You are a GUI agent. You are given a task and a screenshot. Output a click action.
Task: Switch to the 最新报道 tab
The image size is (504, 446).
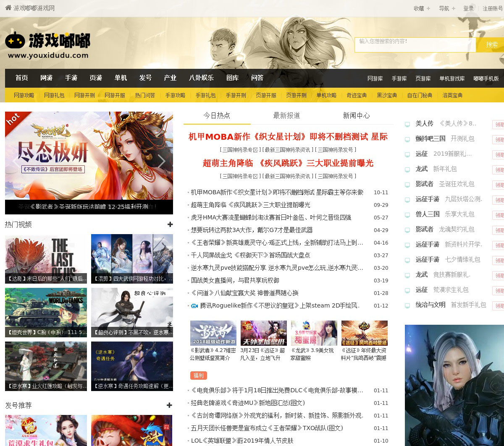[x=286, y=115]
